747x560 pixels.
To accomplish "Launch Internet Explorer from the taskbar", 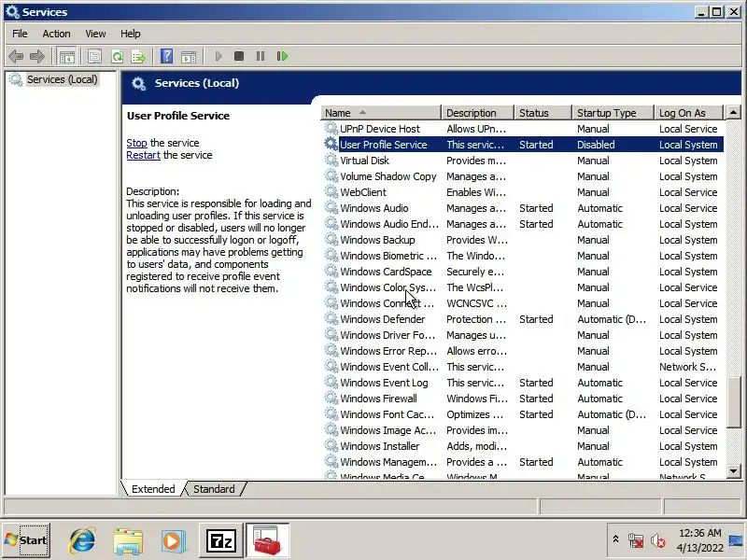I will click(82, 540).
